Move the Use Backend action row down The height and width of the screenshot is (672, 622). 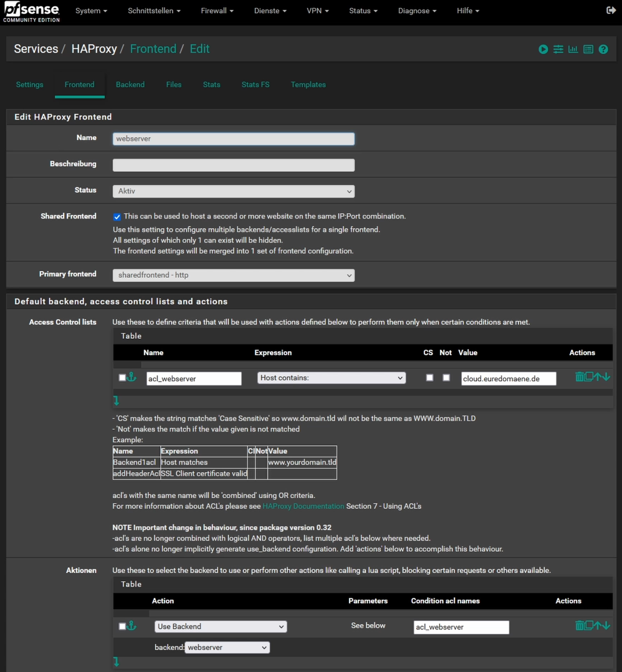(x=606, y=625)
